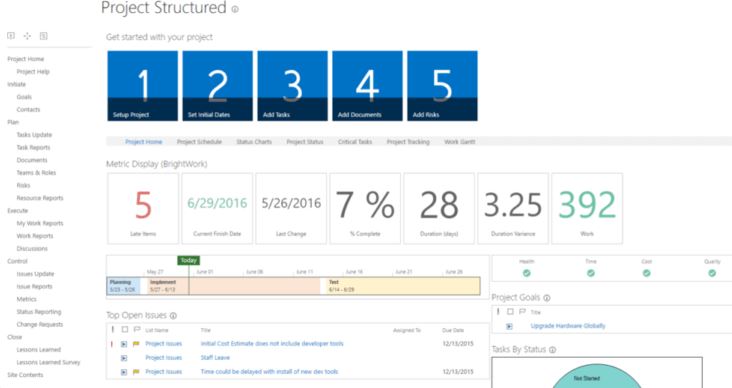Switch to the Critical Tasks tab
This screenshot has height=388, width=732.
[355, 142]
